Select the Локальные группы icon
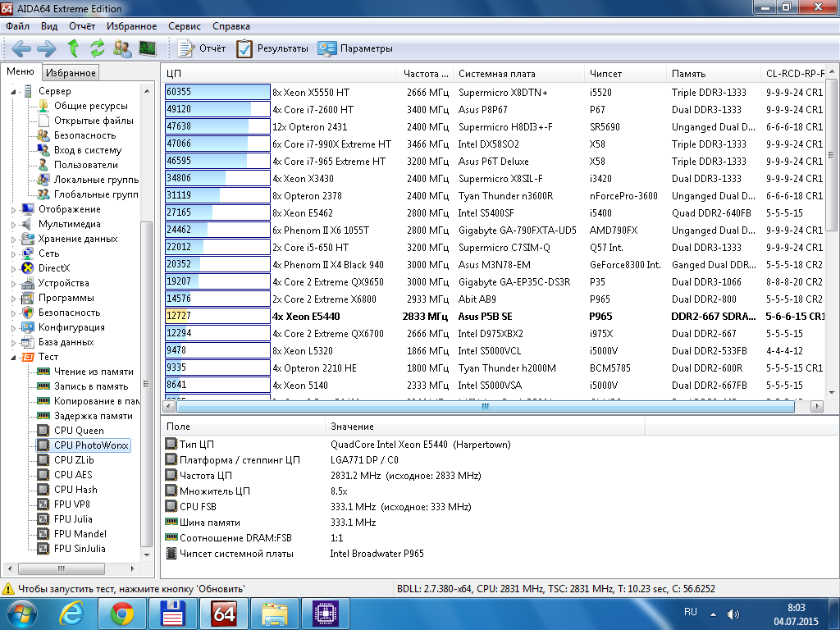Image resolution: width=840 pixels, height=630 pixels. point(43,180)
